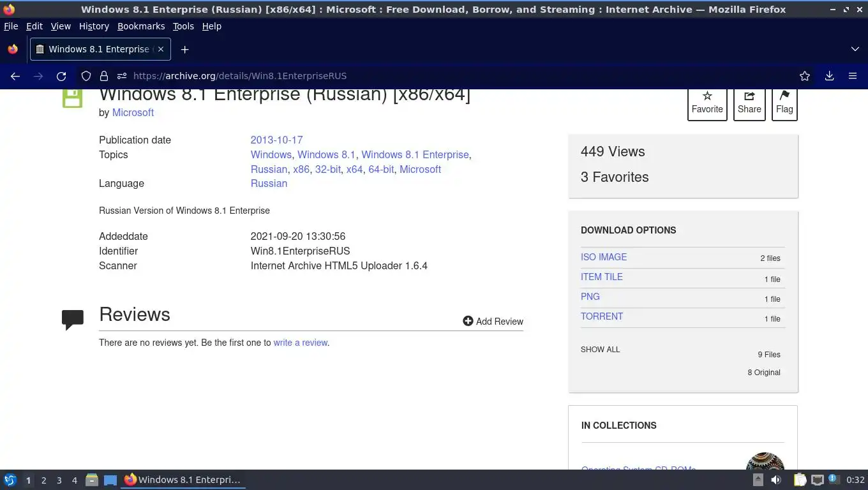Open notification tray icon with badge

pos(834,479)
